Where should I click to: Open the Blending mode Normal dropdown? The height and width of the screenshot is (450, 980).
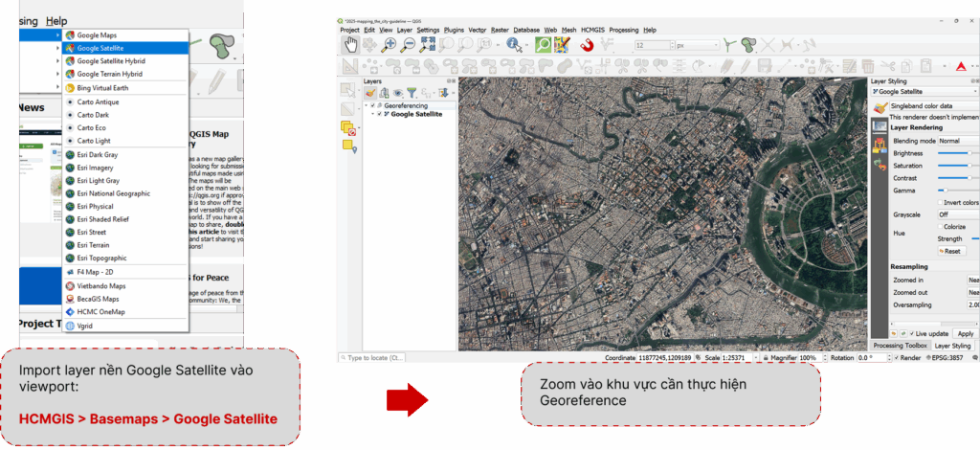pos(958,142)
